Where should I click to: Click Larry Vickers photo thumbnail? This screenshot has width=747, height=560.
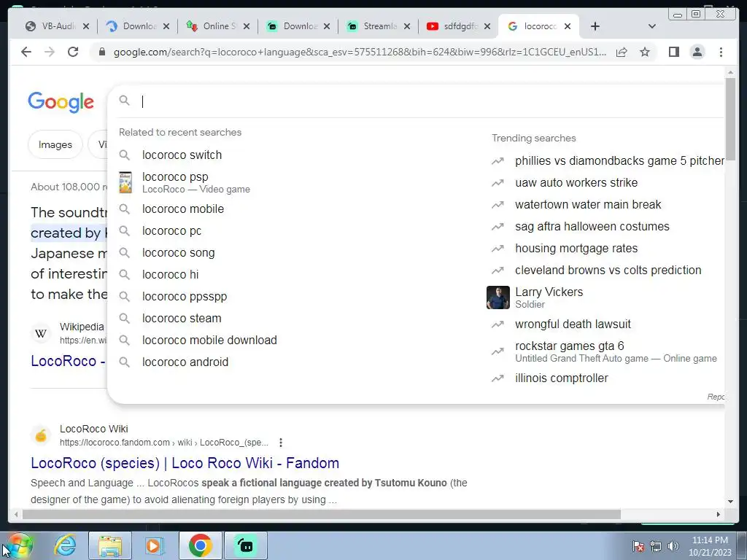[x=498, y=297]
